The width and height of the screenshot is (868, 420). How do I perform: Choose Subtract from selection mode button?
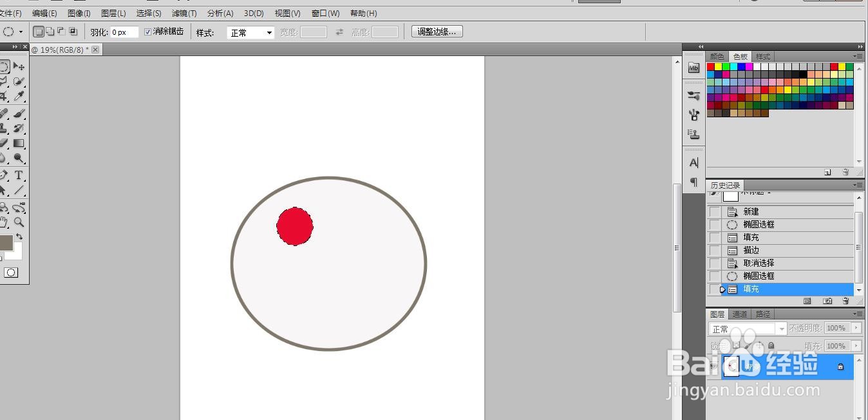[61, 31]
